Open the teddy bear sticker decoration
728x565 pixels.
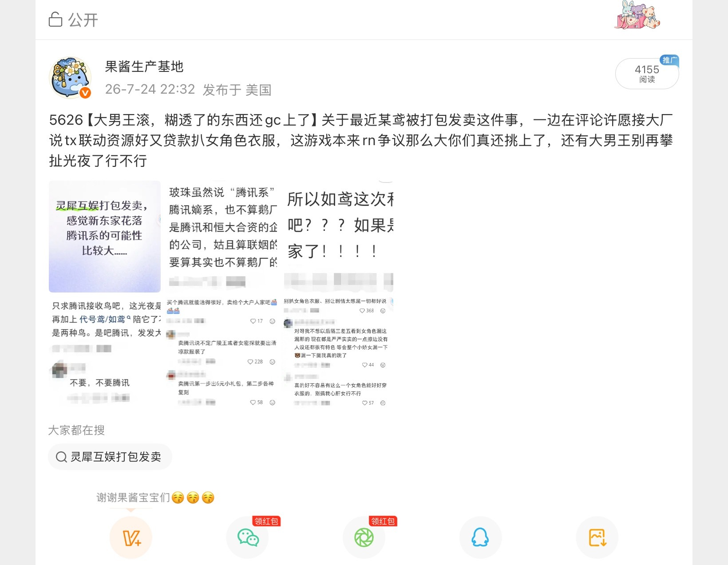coord(637,15)
